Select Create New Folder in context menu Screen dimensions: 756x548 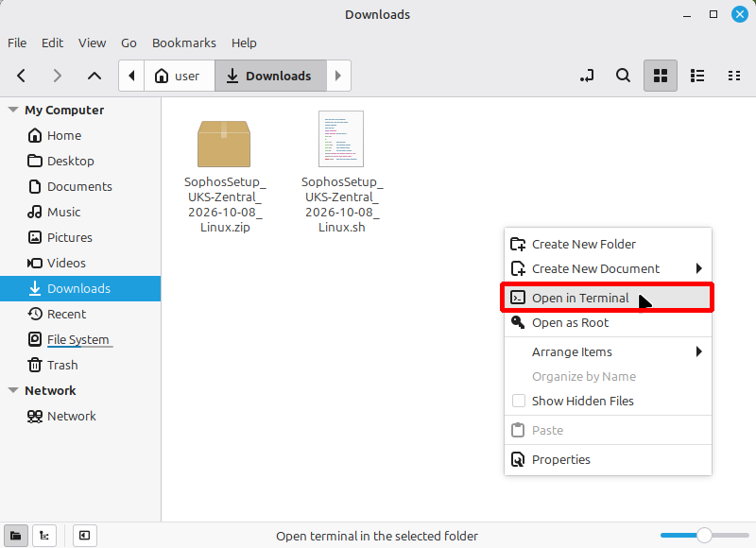point(608,245)
